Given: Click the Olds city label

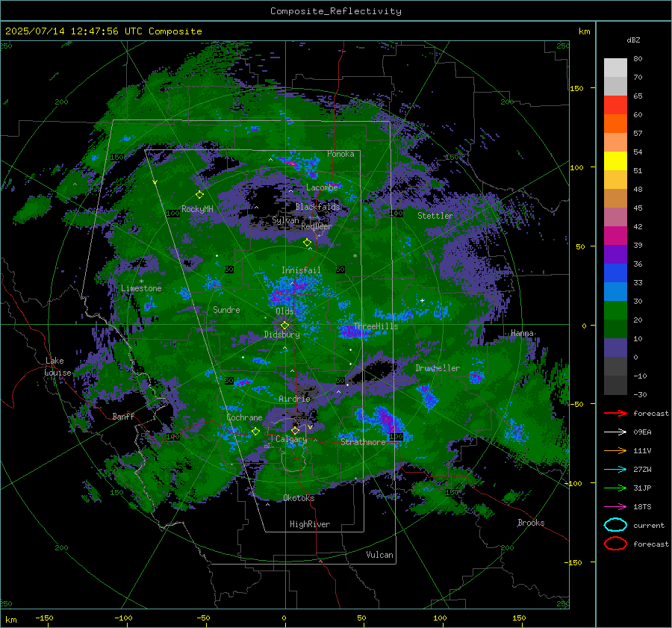Looking at the screenshot, I should [x=284, y=311].
